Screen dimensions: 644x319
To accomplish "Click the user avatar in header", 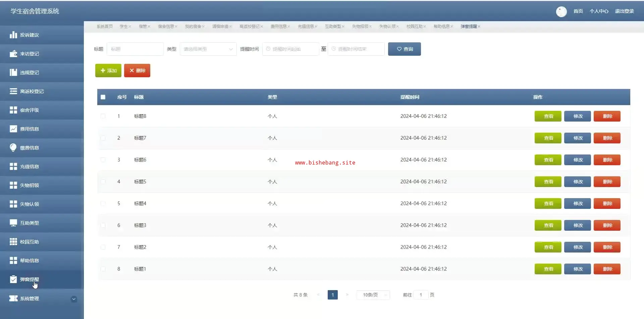I will [x=561, y=11].
